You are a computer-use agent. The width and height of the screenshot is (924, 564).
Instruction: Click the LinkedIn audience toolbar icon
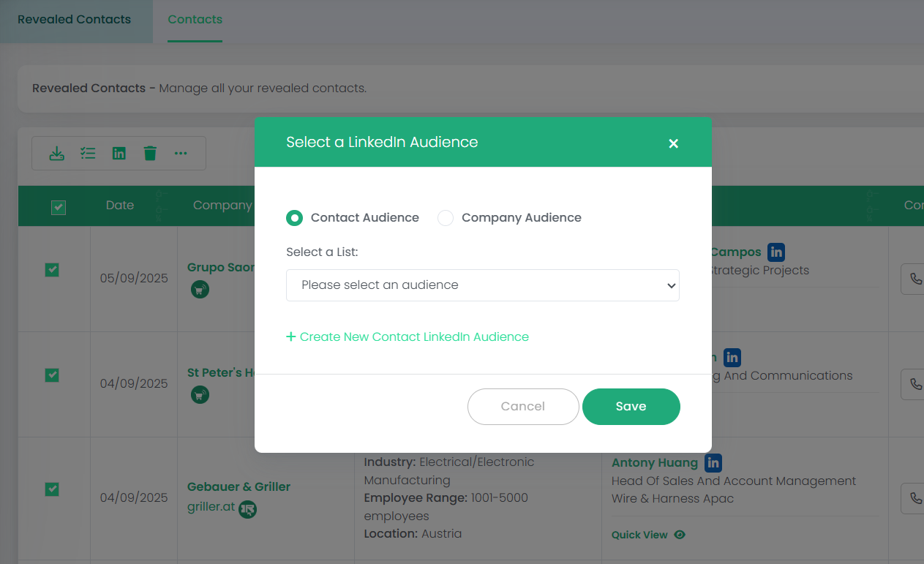pyautogui.click(x=119, y=153)
